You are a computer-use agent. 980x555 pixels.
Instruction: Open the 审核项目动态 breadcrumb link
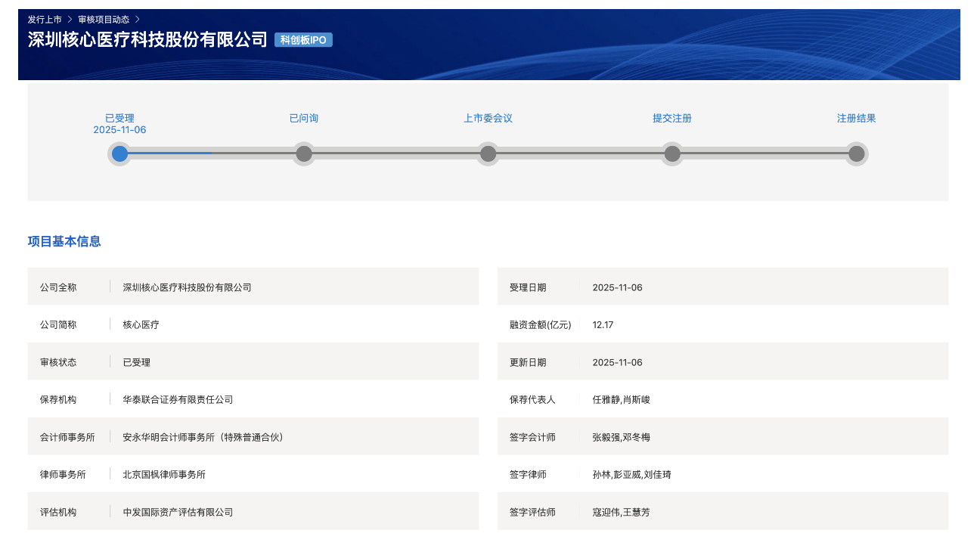104,19
